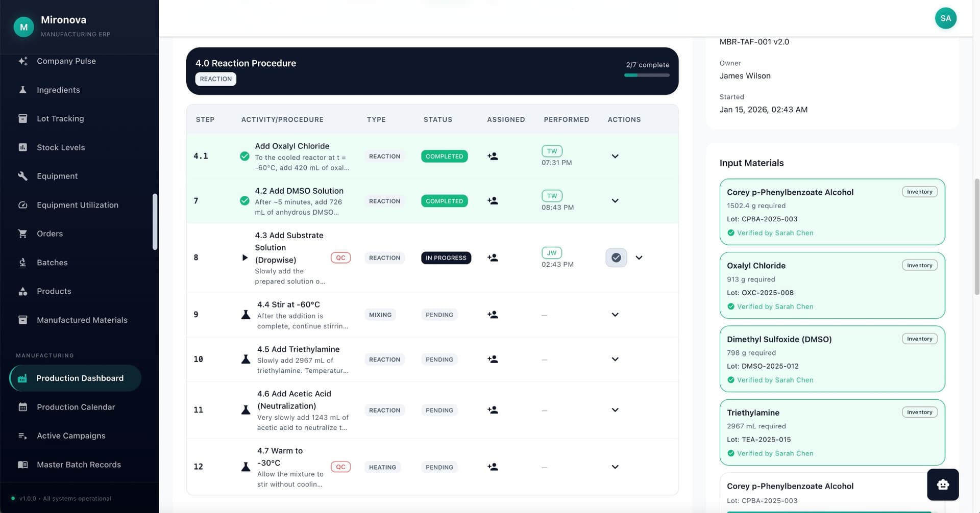Click the Inventory badge on Oxalyl Chloride
This screenshot has height=513, width=980.
[x=919, y=265]
